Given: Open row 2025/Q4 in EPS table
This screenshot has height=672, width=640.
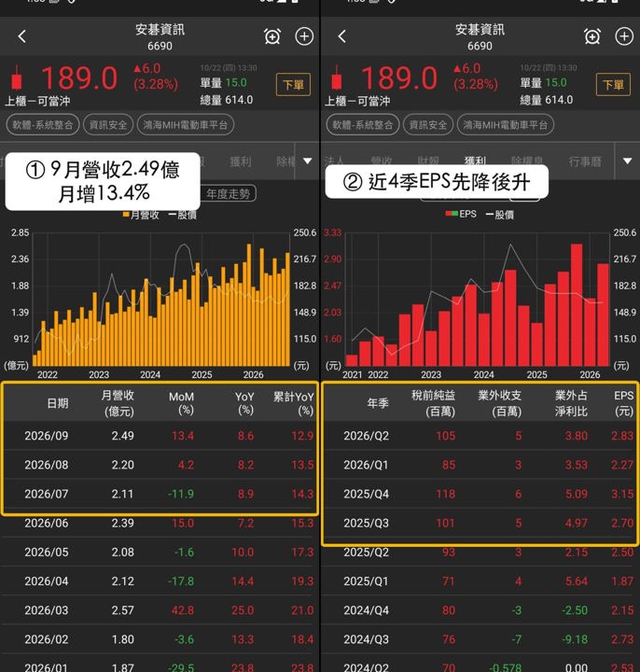Looking at the screenshot, I should click(x=480, y=494).
